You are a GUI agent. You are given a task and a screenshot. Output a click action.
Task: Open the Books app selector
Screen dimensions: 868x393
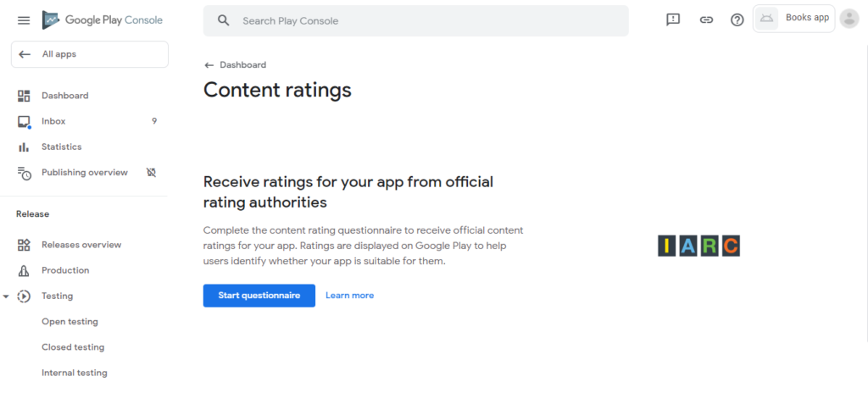tap(793, 19)
